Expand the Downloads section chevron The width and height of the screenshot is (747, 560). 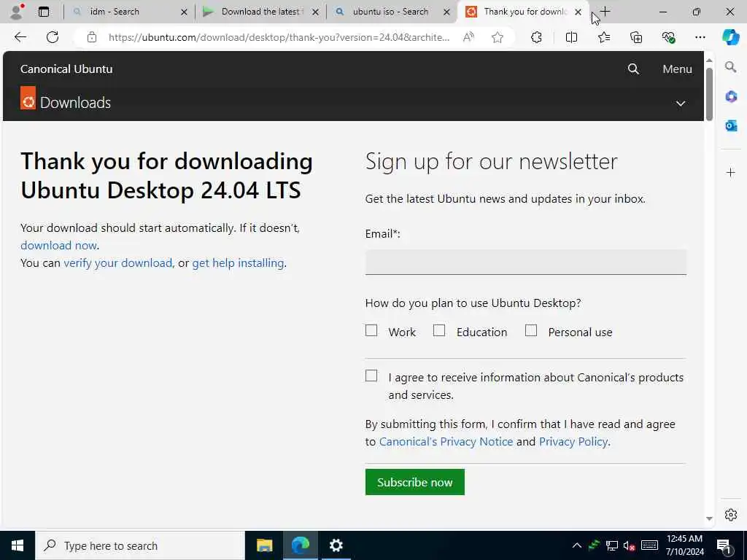[681, 104]
